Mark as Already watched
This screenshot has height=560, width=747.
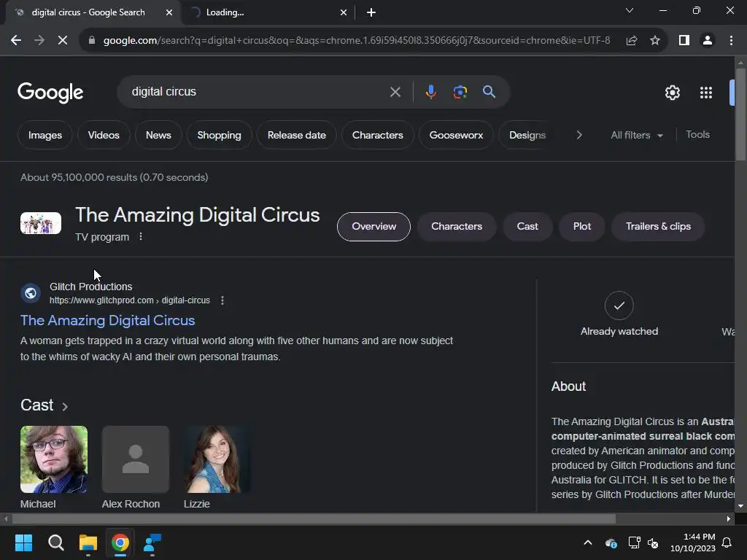[619, 306]
